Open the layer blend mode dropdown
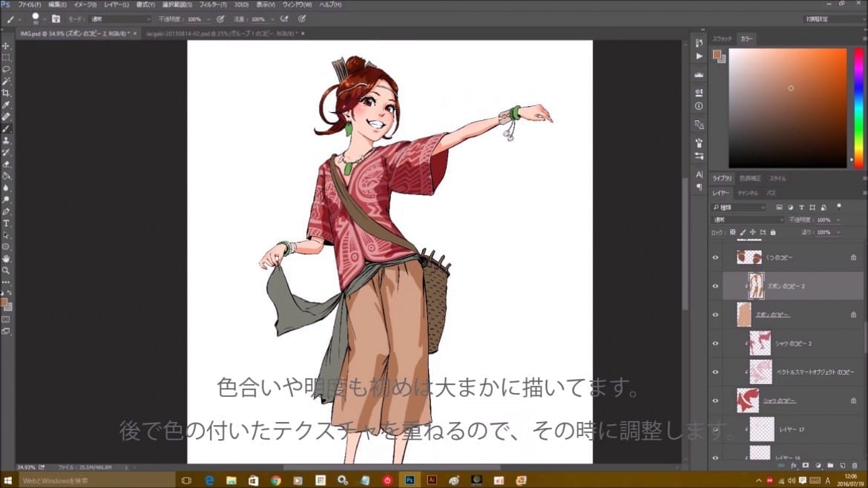The image size is (868, 488). [747, 220]
